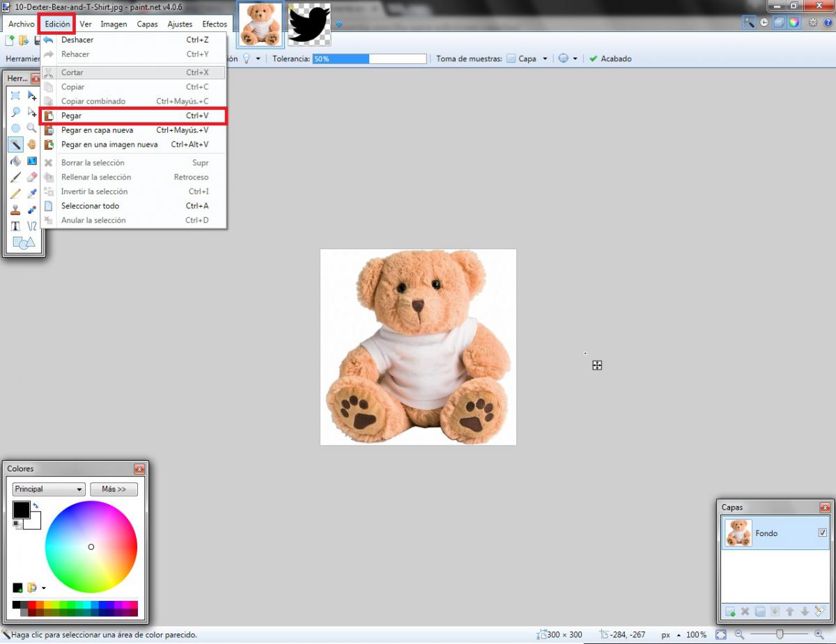Add a new layer in the Capas panel
The width and height of the screenshot is (836, 644).
(x=730, y=611)
